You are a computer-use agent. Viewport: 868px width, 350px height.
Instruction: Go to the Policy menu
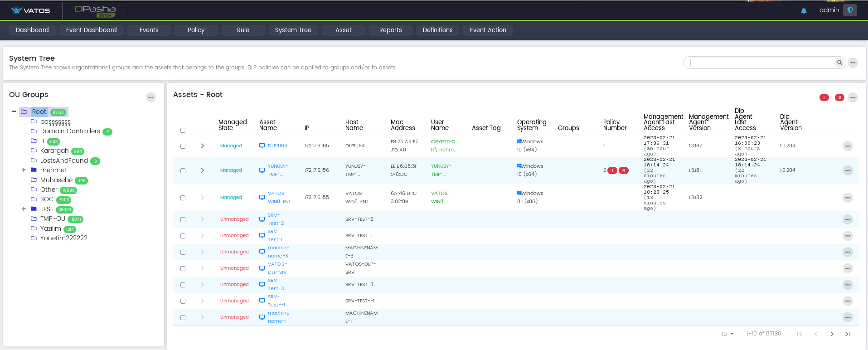(x=196, y=30)
